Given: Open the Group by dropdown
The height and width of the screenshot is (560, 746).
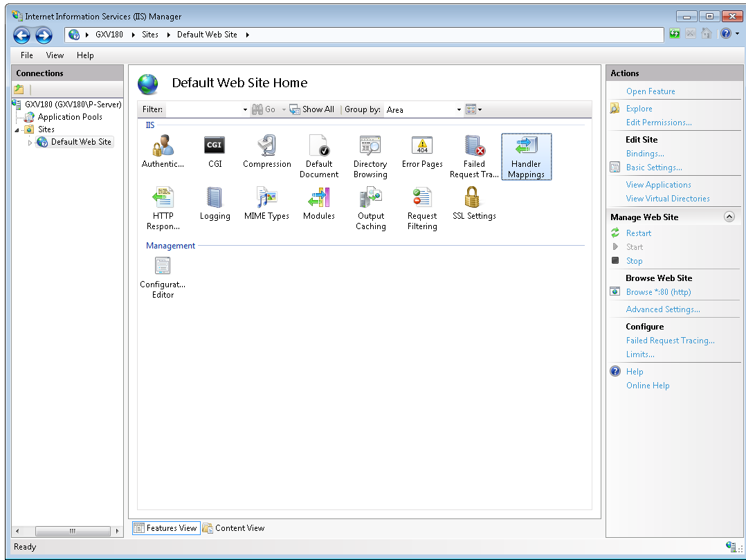Looking at the screenshot, I should click(459, 109).
